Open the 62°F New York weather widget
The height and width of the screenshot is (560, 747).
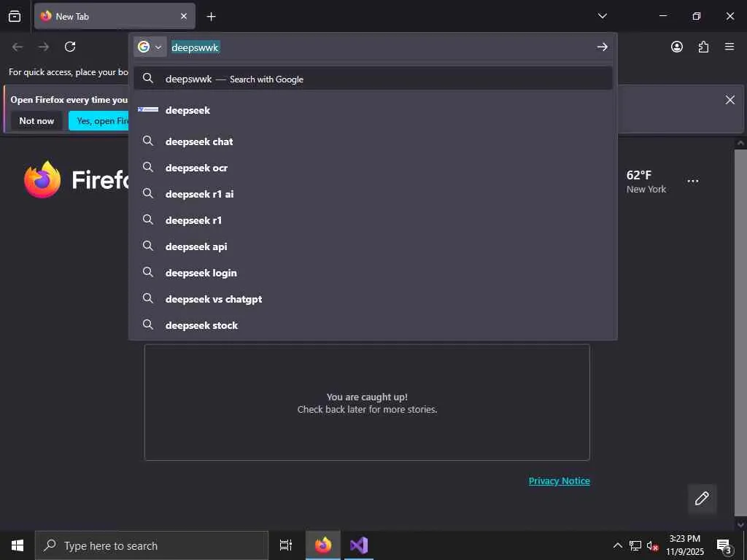click(646, 182)
